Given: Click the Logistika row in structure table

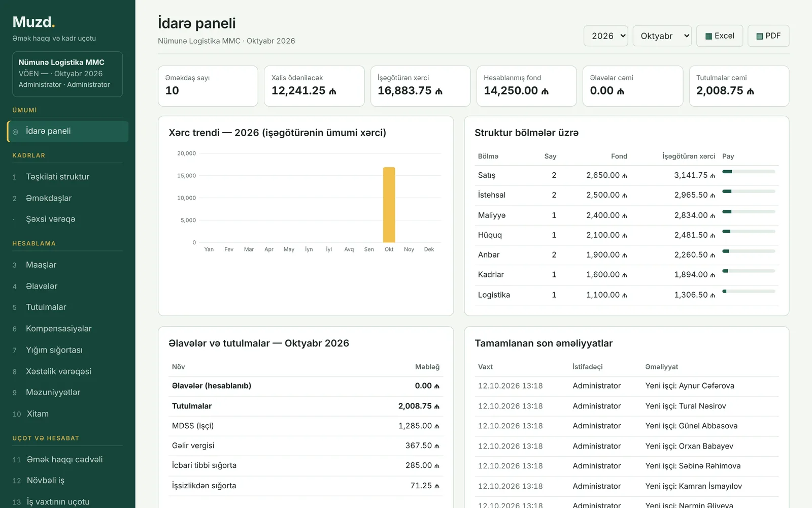Looking at the screenshot, I should pos(626,295).
